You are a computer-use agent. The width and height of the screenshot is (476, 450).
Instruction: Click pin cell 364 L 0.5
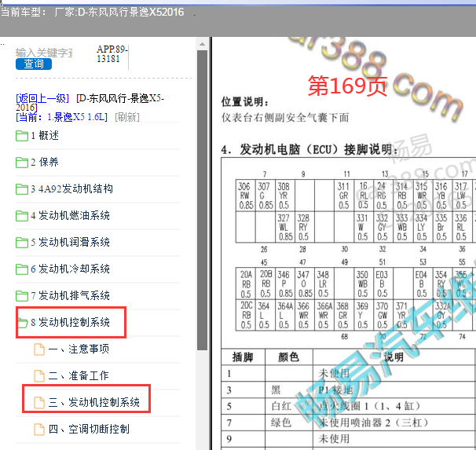pos(265,315)
